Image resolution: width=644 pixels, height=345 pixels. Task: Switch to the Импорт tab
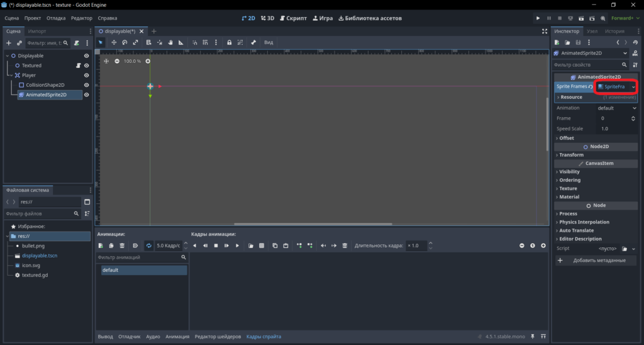pyautogui.click(x=37, y=31)
